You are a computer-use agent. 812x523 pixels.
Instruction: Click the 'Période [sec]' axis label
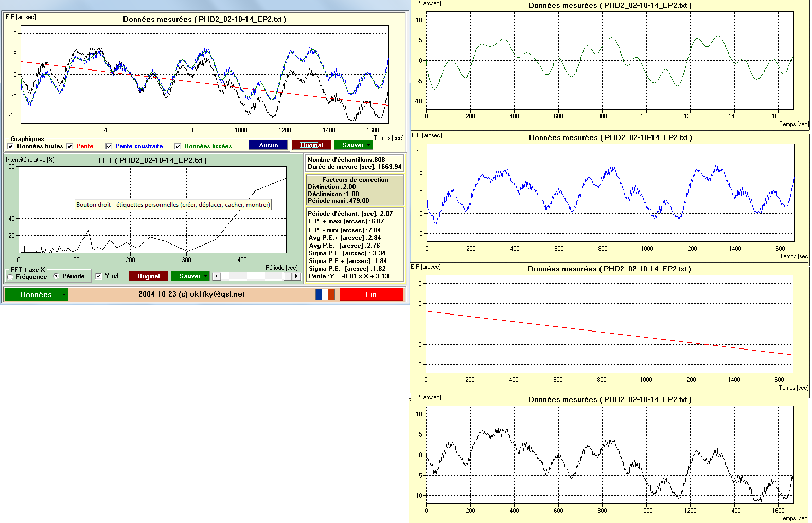[x=281, y=268]
